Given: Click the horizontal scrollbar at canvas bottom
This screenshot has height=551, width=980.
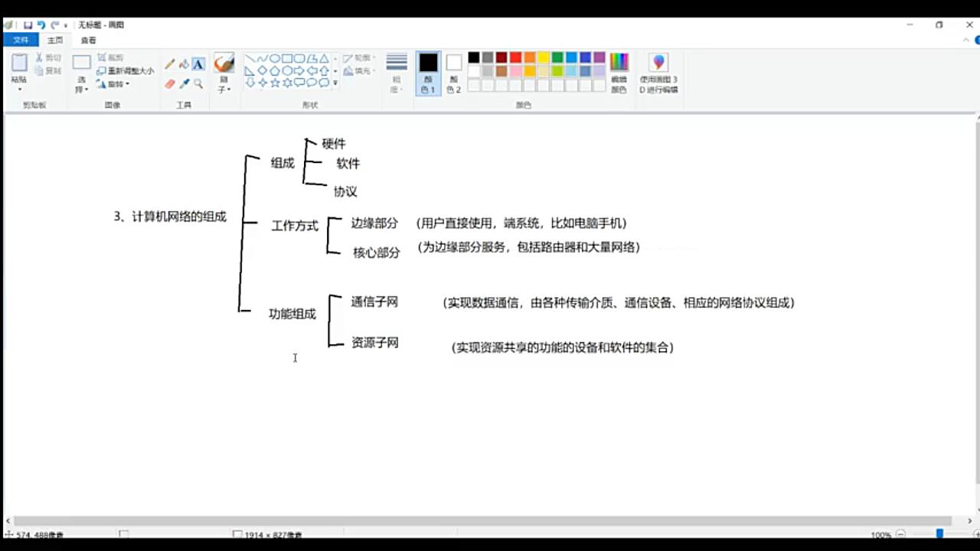Looking at the screenshot, I should coord(482,521).
